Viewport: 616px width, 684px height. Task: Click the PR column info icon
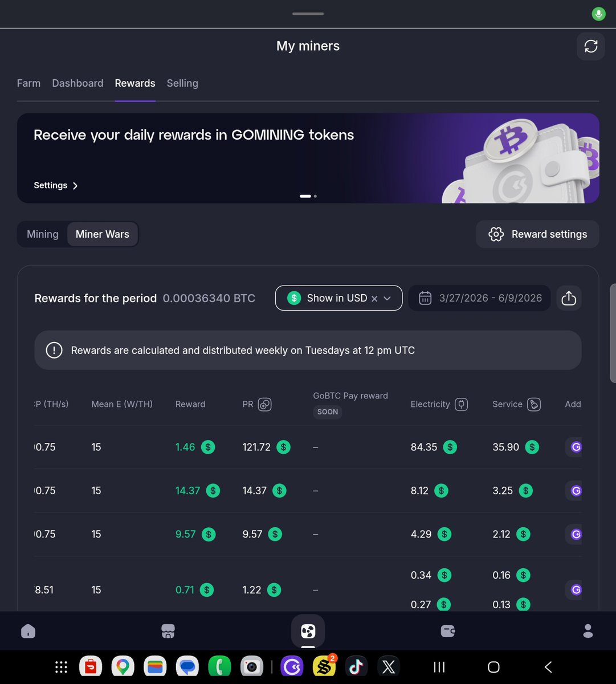(x=265, y=404)
